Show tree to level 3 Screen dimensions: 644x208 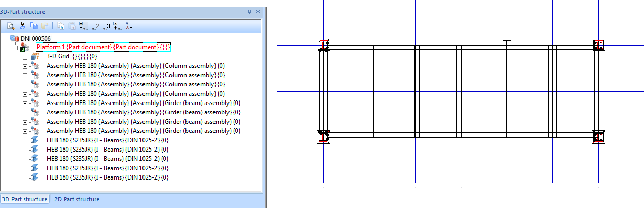[106, 25]
